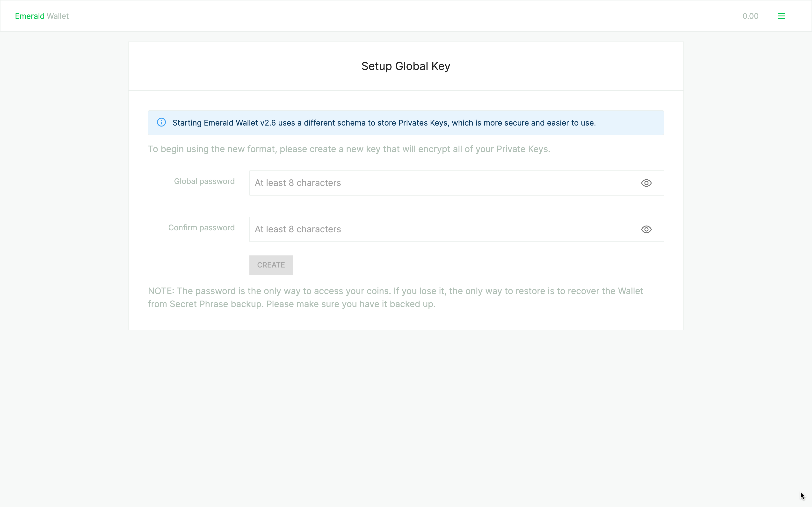
Task: Click empty header bar area
Action: click(403, 16)
